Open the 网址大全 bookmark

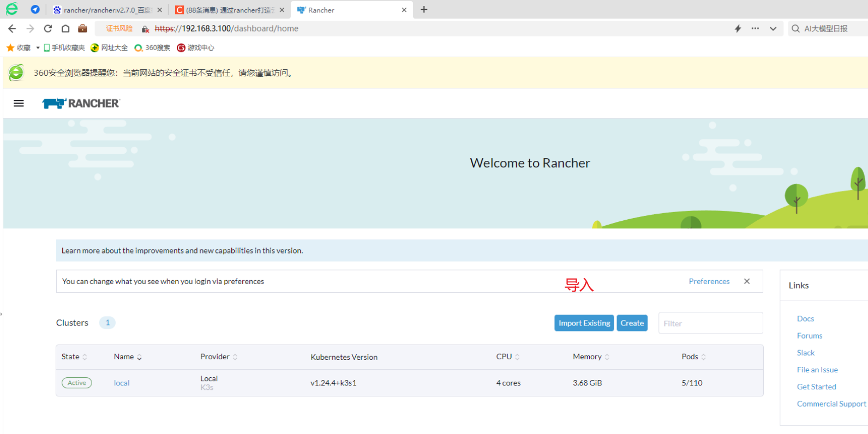[x=109, y=48]
